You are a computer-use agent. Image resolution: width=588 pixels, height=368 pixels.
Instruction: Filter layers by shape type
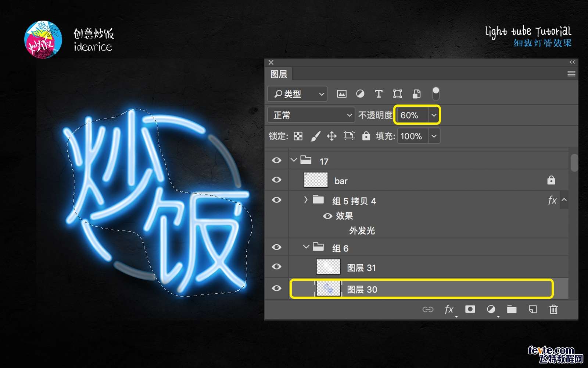pos(397,94)
